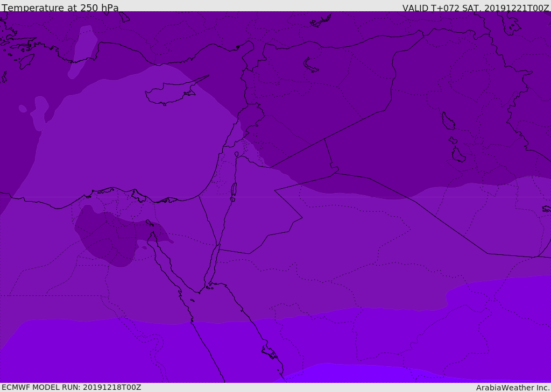Click the 'ECMWF MODEL RUN: 20191218T00Z' footer text
Screen dimensions: 551x392
[x=72, y=387]
